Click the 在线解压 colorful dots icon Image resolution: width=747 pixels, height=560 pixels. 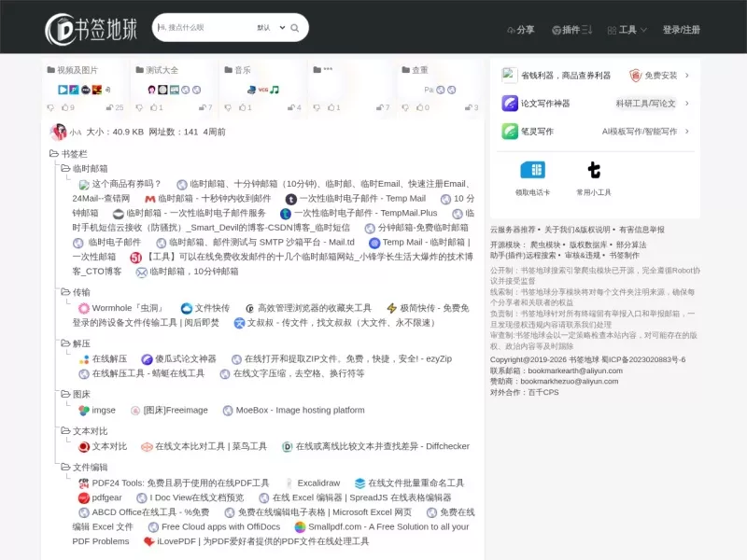(84, 359)
